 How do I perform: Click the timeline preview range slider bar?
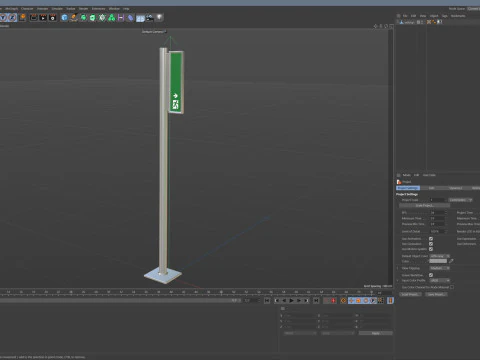120,301
